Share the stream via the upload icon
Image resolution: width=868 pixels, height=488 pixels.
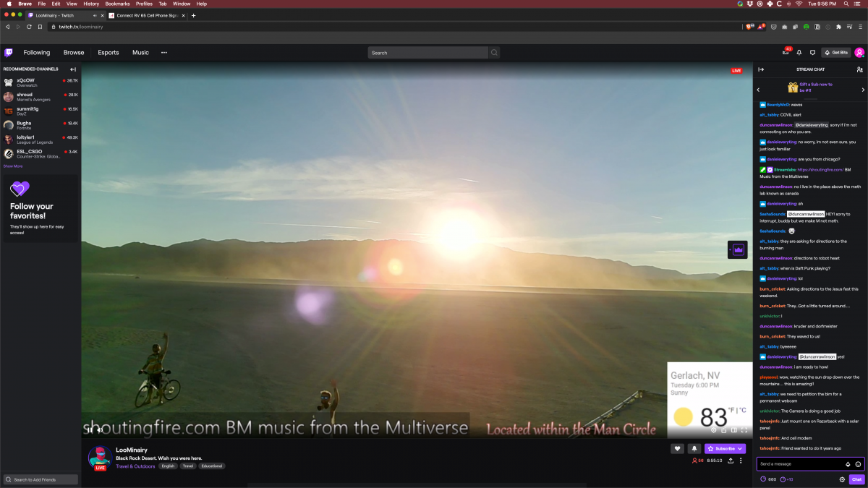tap(731, 461)
